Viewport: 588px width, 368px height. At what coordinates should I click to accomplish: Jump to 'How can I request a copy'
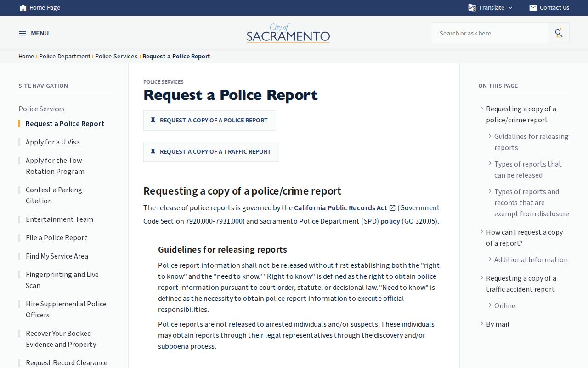pos(524,238)
